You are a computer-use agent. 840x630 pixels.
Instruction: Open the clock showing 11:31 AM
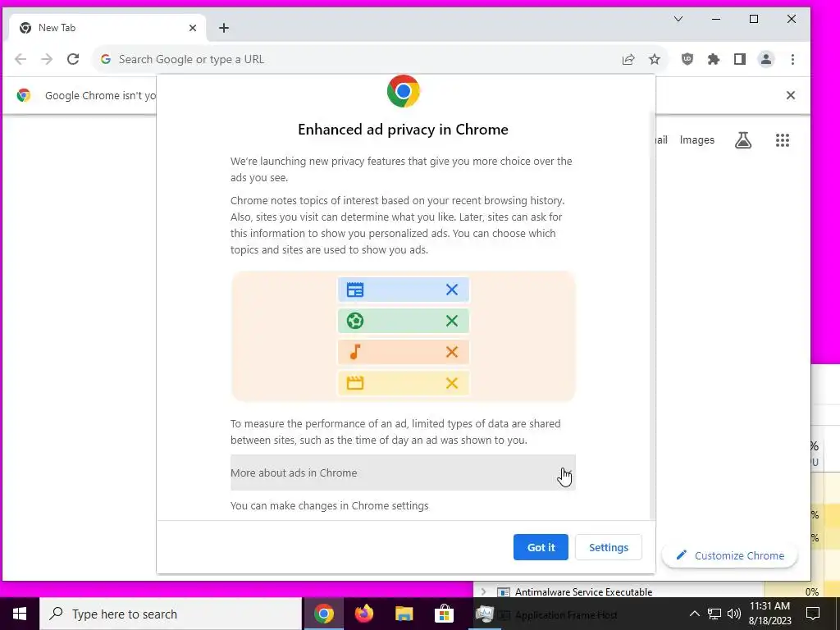pos(769,614)
